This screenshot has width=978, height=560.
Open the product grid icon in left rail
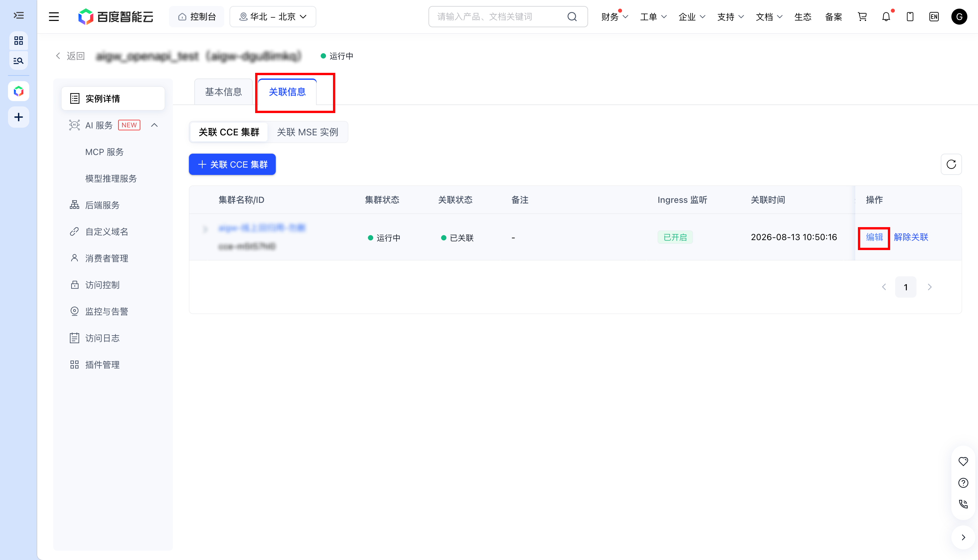pos(19,40)
